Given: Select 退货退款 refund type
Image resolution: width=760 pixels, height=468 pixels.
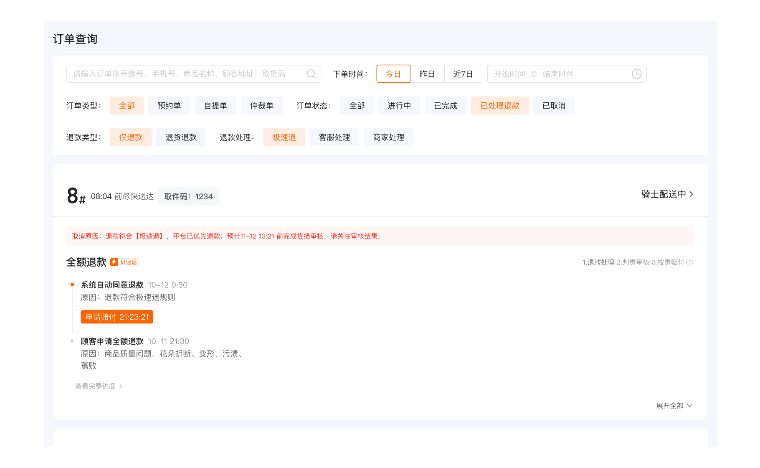Looking at the screenshot, I should coord(181,137).
